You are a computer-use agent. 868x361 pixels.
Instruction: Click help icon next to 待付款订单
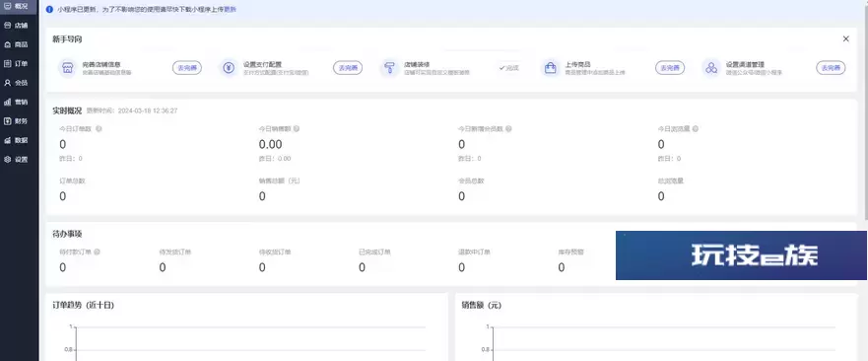click(97, 252)
